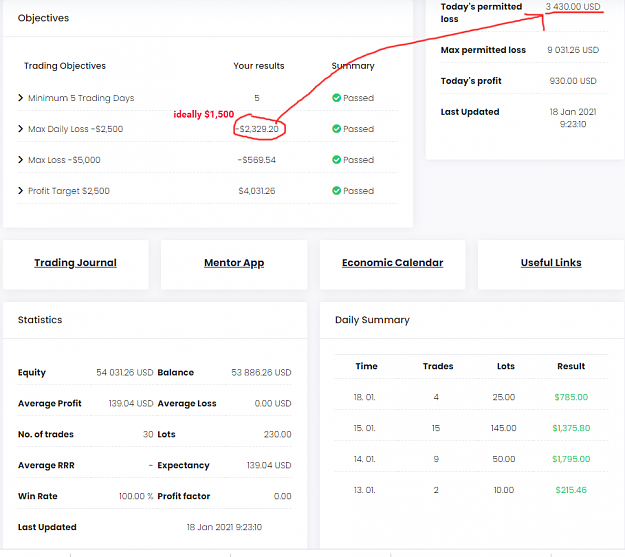Select the -$2,329.20 daily loss result
The width and height of the screenshot is (625, 557).
257,129
